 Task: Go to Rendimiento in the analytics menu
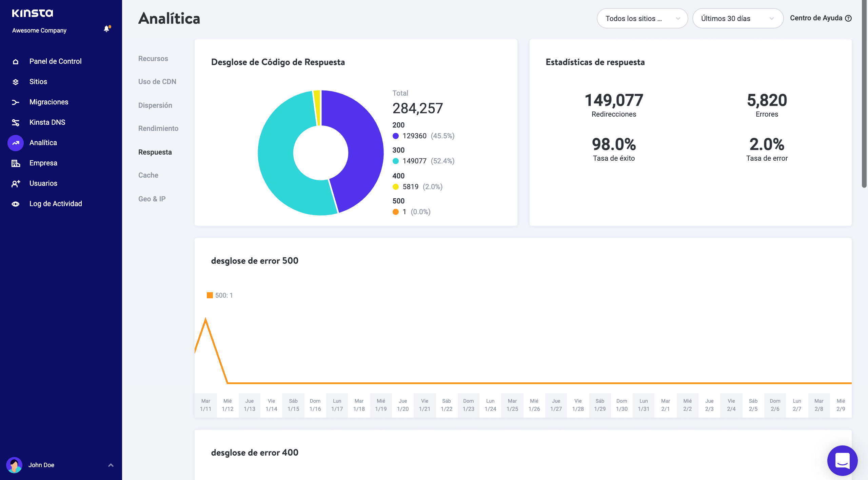pos(158,128)
